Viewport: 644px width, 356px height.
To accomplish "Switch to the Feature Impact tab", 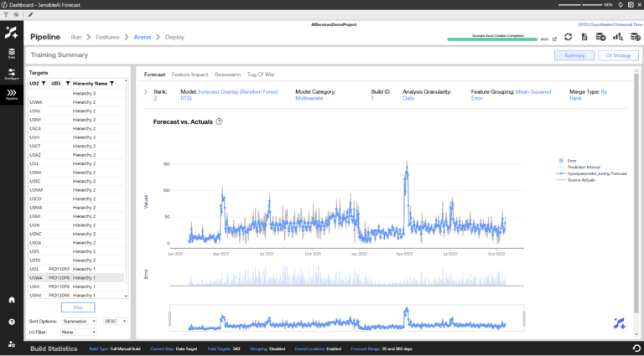I will pyautogui.click(x=190, y=75).
